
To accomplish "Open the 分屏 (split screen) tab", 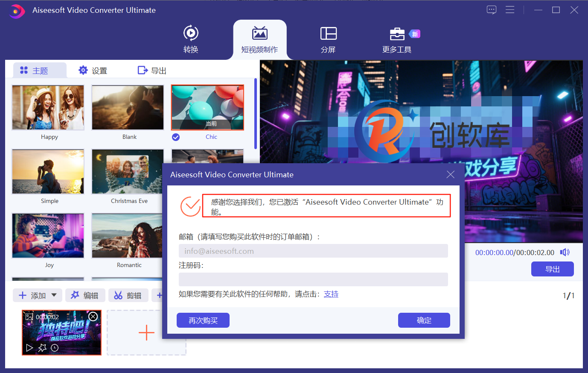I will tap(328, 39).
